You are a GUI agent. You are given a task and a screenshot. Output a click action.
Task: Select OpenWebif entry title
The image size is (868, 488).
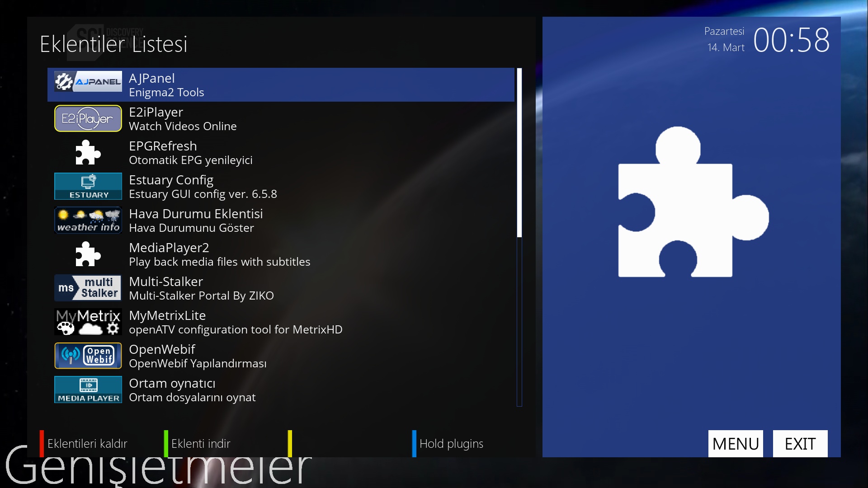(x=162, y=349)
